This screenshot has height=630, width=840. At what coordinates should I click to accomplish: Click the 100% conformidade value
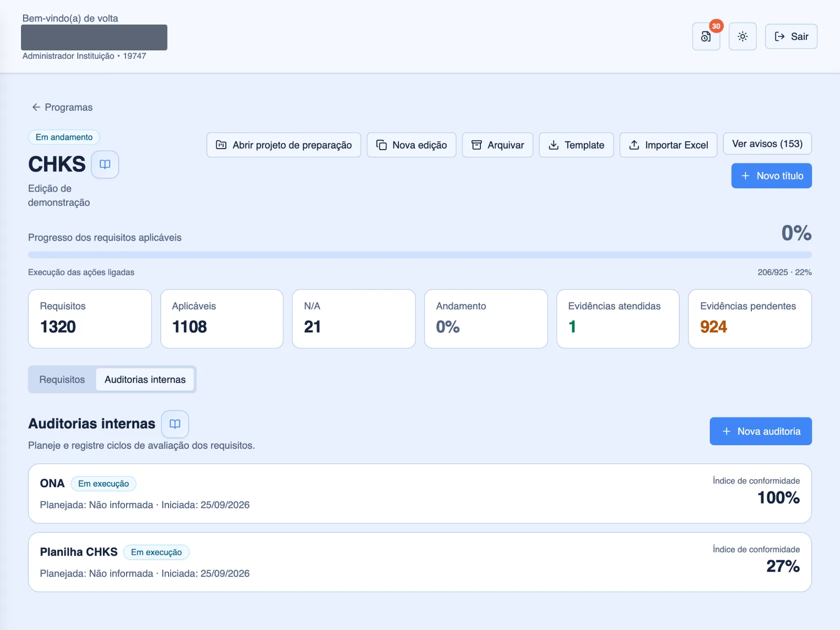click(779, 498)
